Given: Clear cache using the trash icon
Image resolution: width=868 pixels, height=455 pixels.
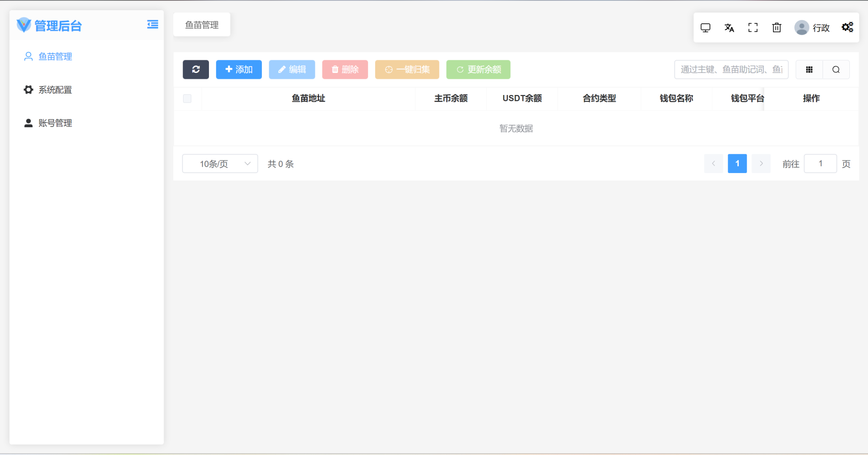Looking at the screenshot, I should pos(776,27).
